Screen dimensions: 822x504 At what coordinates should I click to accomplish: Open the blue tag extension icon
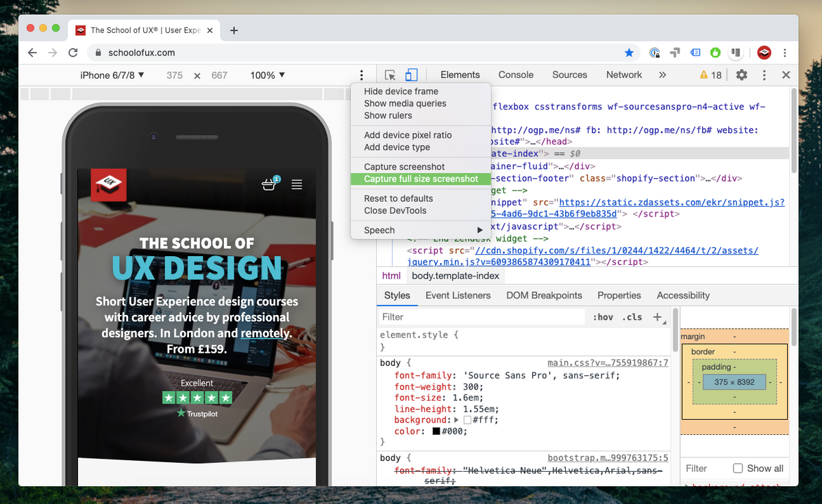pos(695,53)
